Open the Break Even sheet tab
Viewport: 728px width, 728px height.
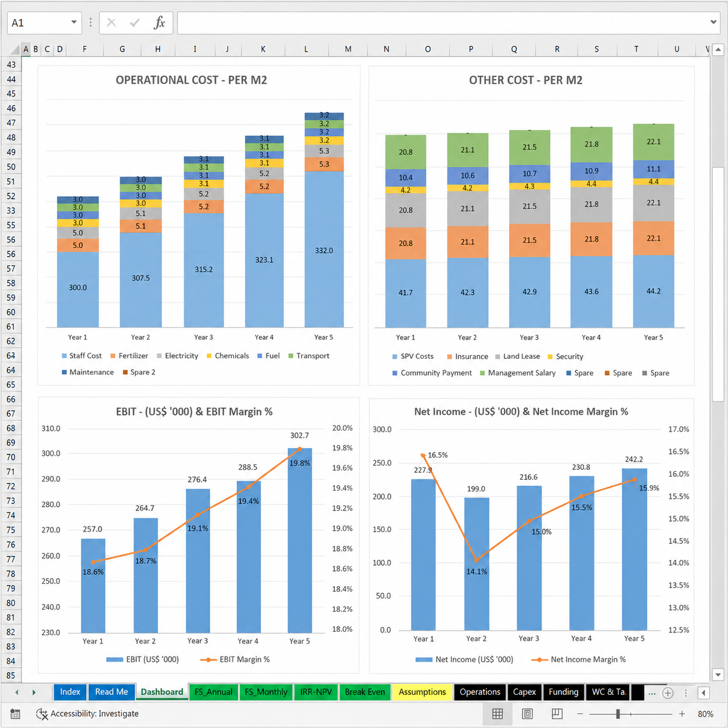click(365, 692)
